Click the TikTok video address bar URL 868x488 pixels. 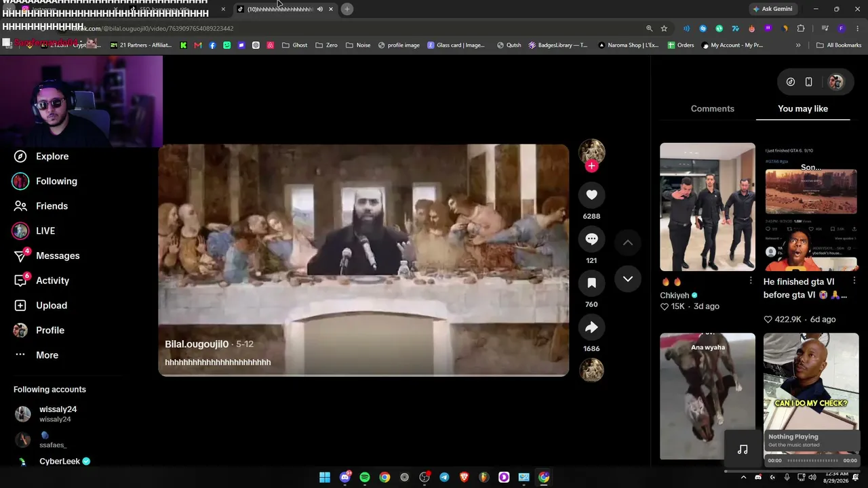coord(153,28)
